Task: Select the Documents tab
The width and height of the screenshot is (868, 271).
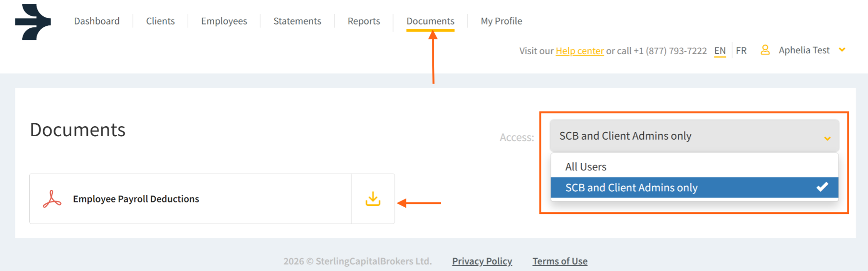Action: pos(430,21)
